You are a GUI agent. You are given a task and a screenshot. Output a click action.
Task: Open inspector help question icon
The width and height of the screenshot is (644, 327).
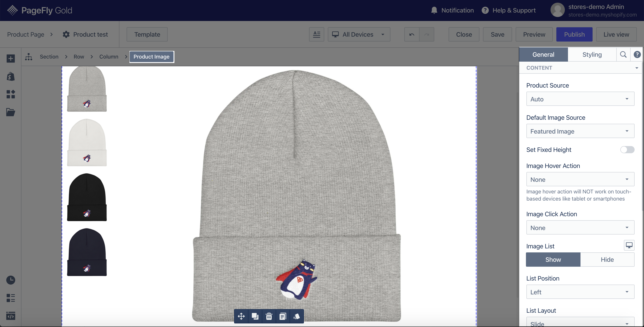[637, 54]
